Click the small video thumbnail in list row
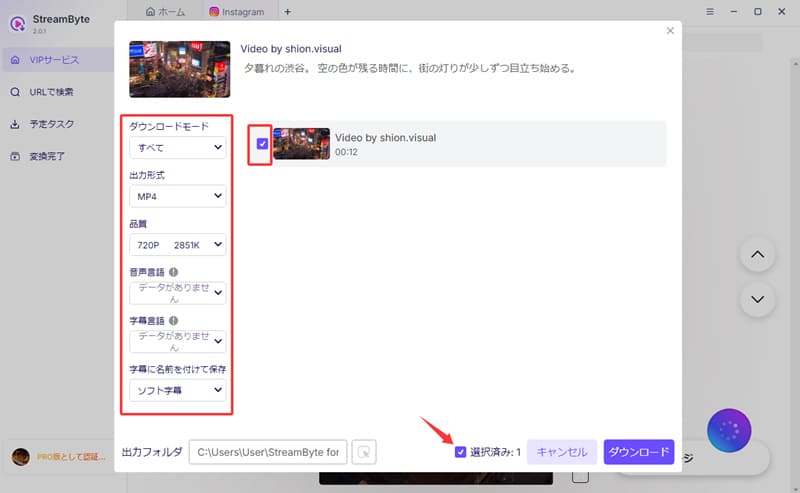 click(302, 144)
